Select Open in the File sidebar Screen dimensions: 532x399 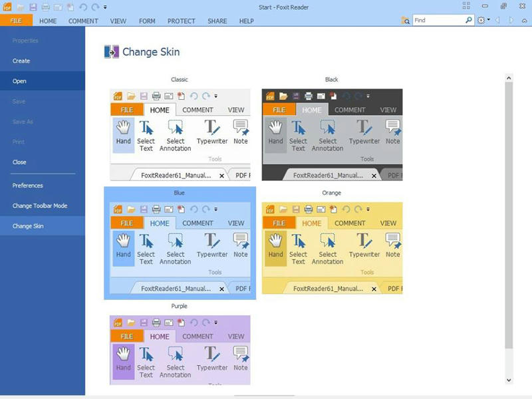(x=43, y=81)
